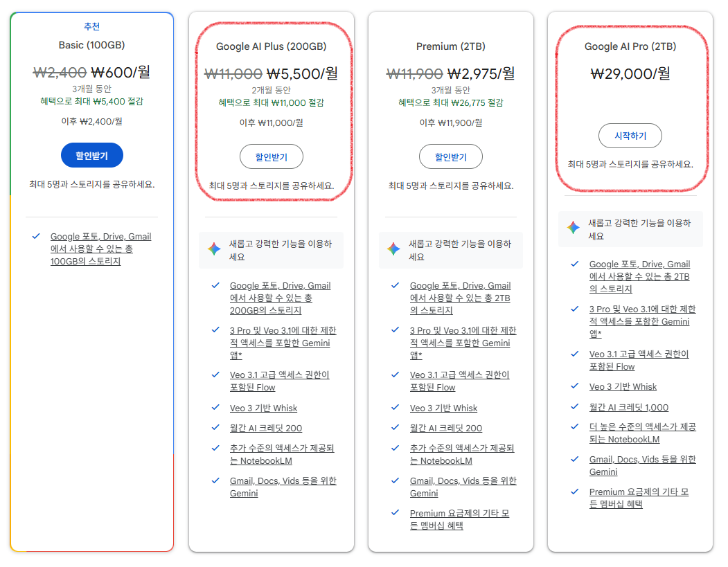Open 더 높은 수준의 NotebookLM link
The width and height of the screenshot is (728, 567).
pyautogui.click(x=643, y=433)
